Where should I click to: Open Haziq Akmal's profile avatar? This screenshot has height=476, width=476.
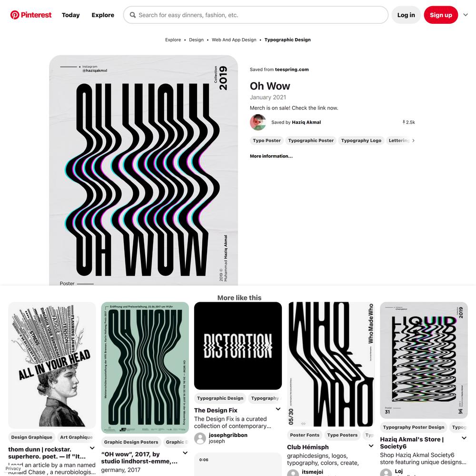(258, 122)
